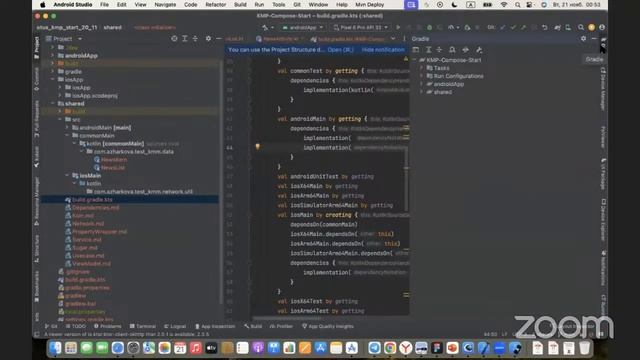
Task: Open the Device Manager toolbar icon
Action: (568, 27)
